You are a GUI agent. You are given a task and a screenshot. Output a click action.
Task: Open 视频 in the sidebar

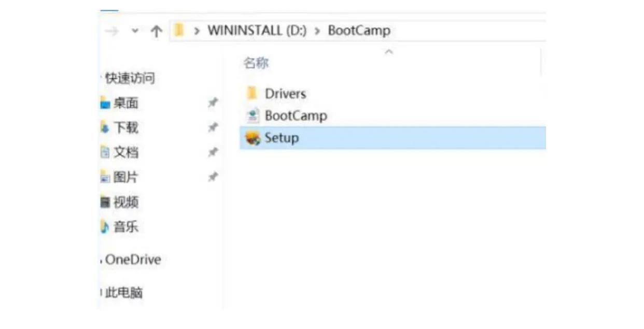click(126, 202)
